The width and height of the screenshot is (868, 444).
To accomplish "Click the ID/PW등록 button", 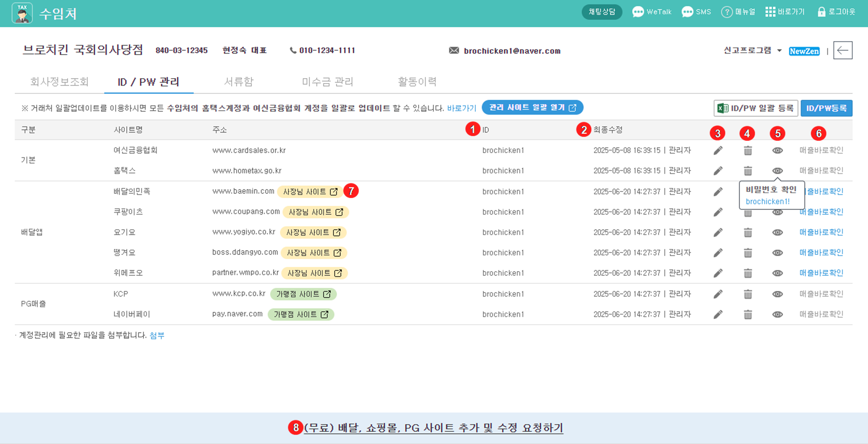I will click(x=826, y=108).
